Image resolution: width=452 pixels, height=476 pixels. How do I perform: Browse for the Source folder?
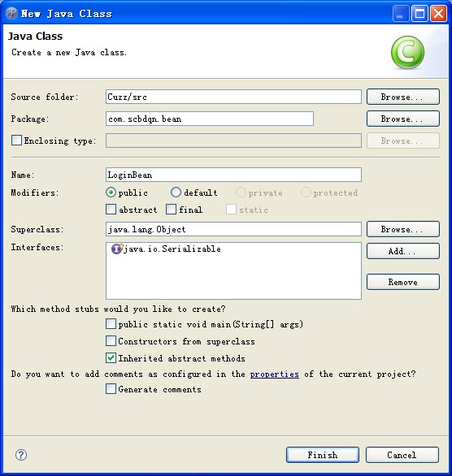pyautogui.click(x=402, y=97)
